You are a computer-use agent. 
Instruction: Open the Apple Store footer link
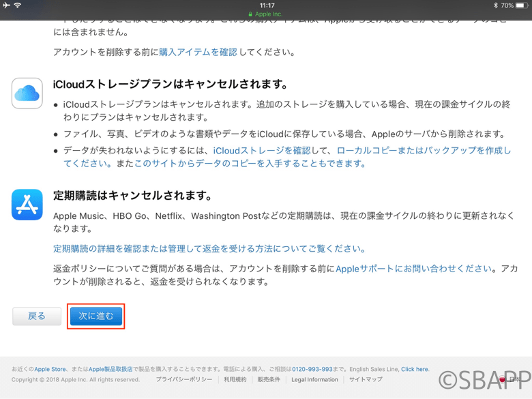click(50, 369)
